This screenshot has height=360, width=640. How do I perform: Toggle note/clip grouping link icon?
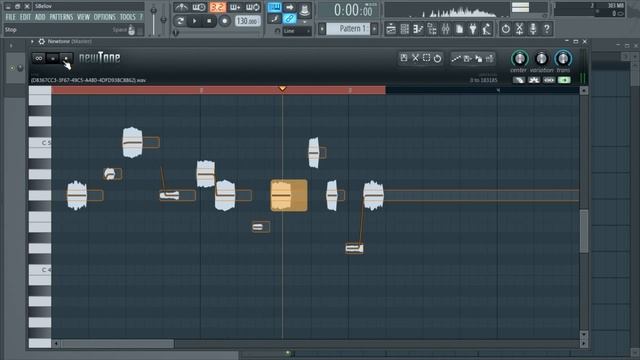(289, 18)
